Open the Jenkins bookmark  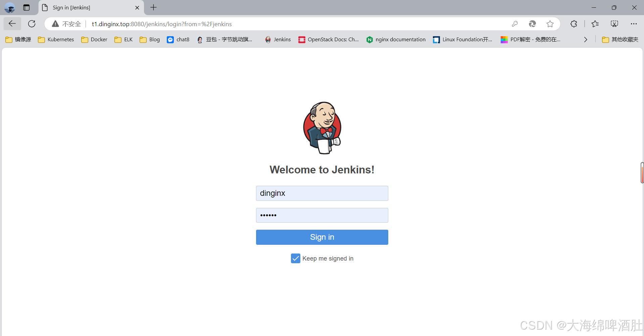pos(278,40)
